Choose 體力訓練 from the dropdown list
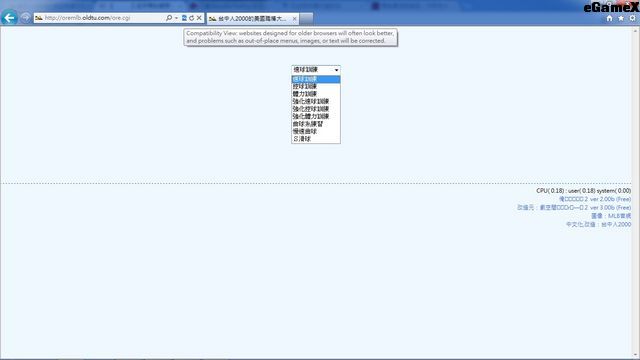Screen dimensions: 640x360 pyautogui.click(x=316, y=94)
